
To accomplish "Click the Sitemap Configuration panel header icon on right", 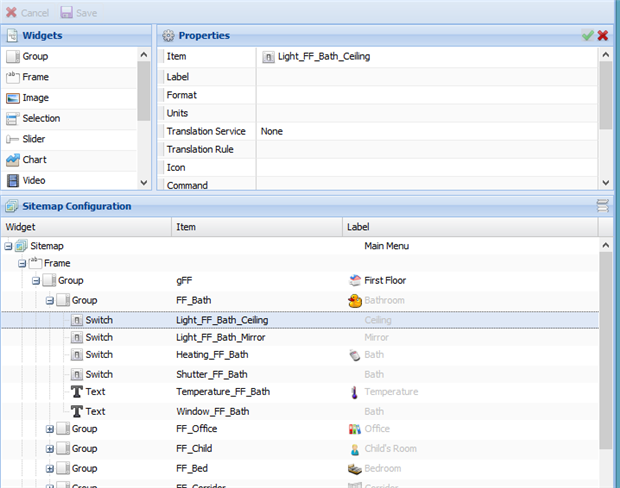I will tap(602, 206).
